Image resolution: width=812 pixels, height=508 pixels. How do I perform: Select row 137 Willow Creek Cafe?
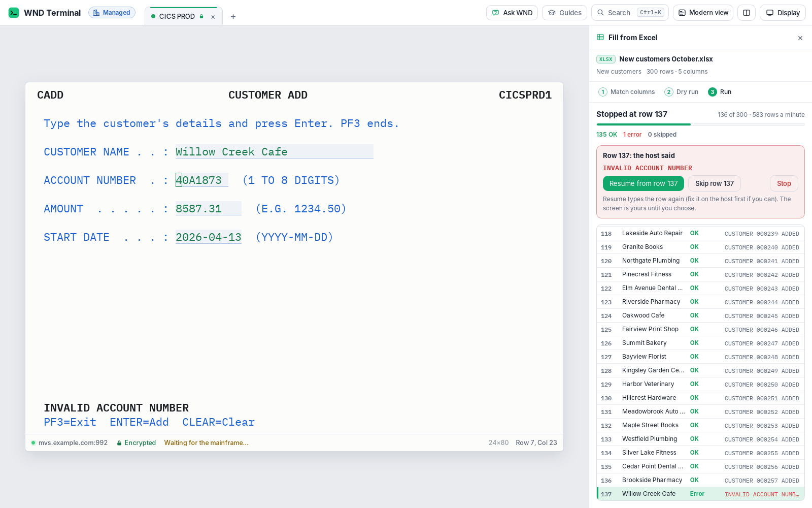pyautogui.click(x=700, y=494)
